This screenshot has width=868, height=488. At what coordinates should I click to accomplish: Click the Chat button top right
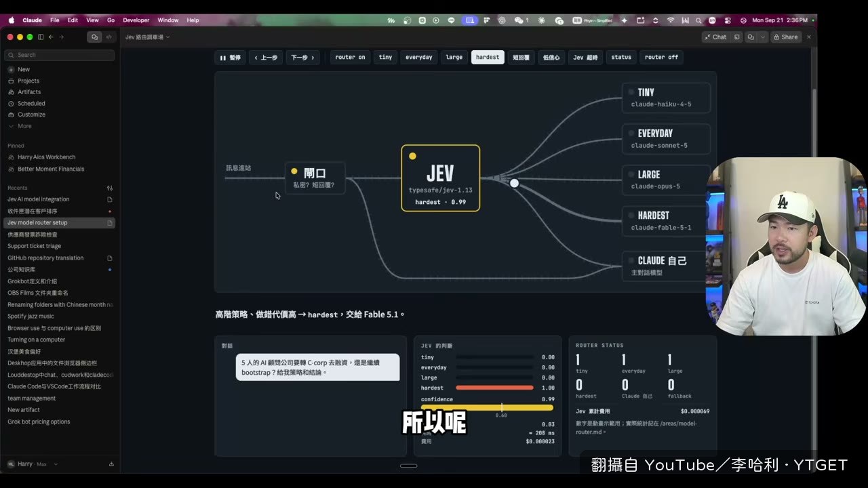click(x=715, y=37)
